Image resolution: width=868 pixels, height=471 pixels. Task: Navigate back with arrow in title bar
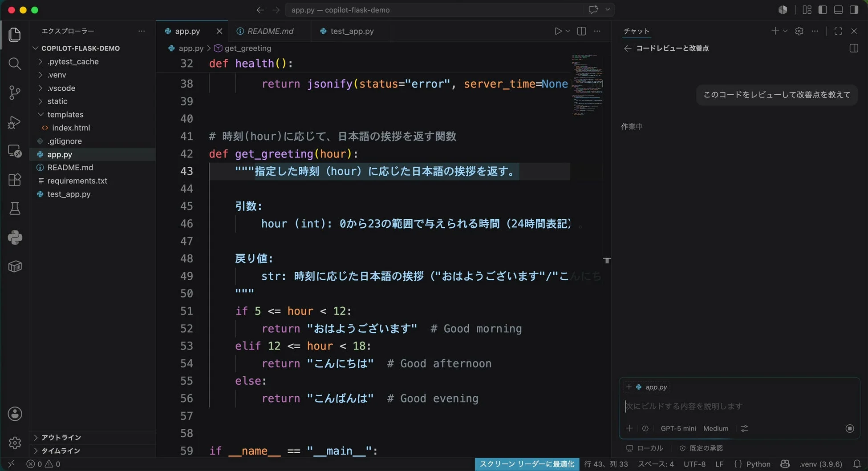pos(260,10)
